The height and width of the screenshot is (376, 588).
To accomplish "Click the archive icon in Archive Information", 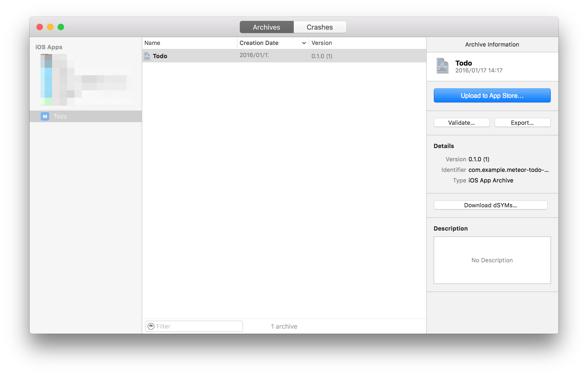I will [x=442, y=66].
